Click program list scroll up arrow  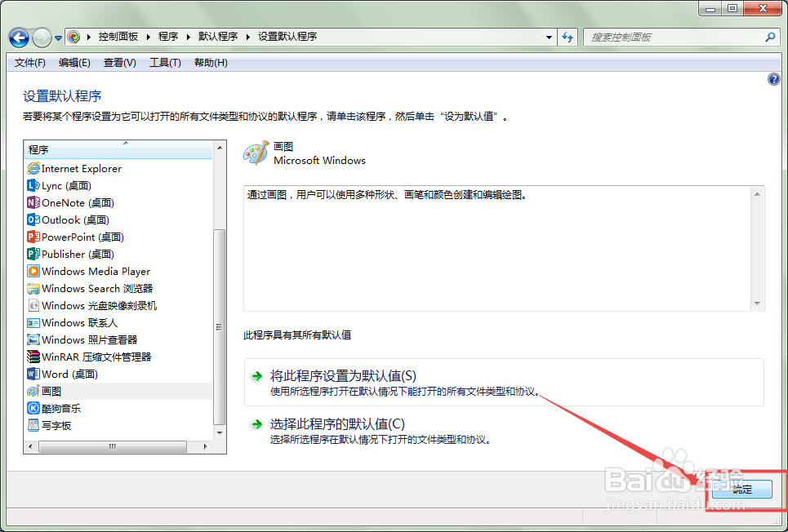(220, 147)
